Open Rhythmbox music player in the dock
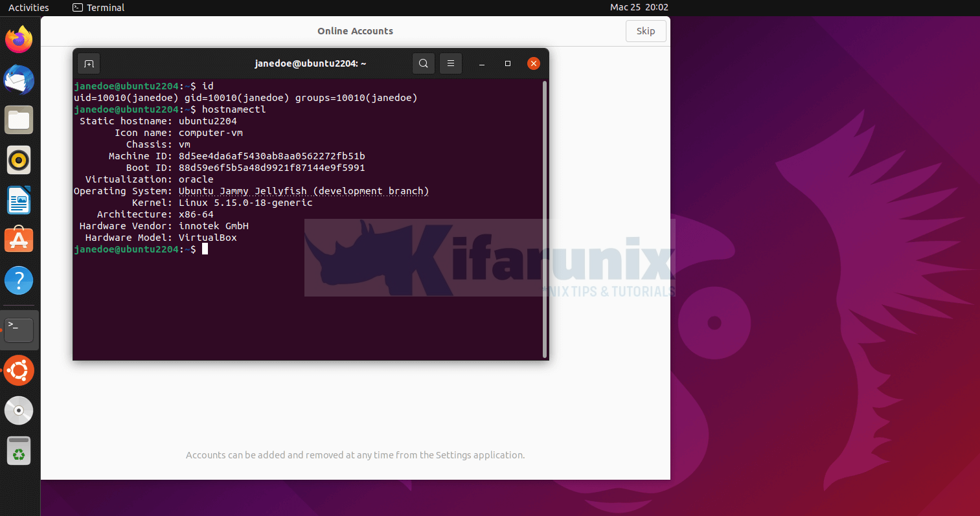 tap(19, 160)
